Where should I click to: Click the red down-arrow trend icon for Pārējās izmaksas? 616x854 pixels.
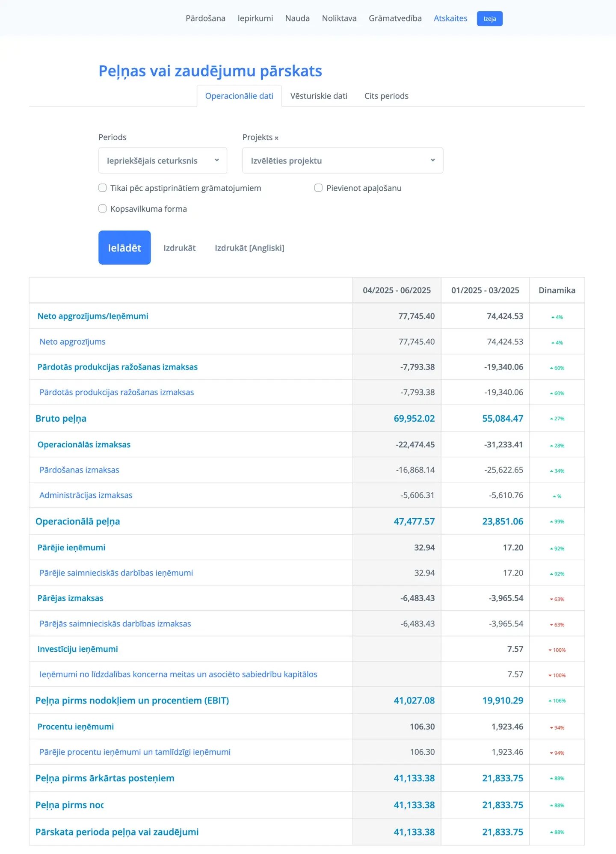551,600
